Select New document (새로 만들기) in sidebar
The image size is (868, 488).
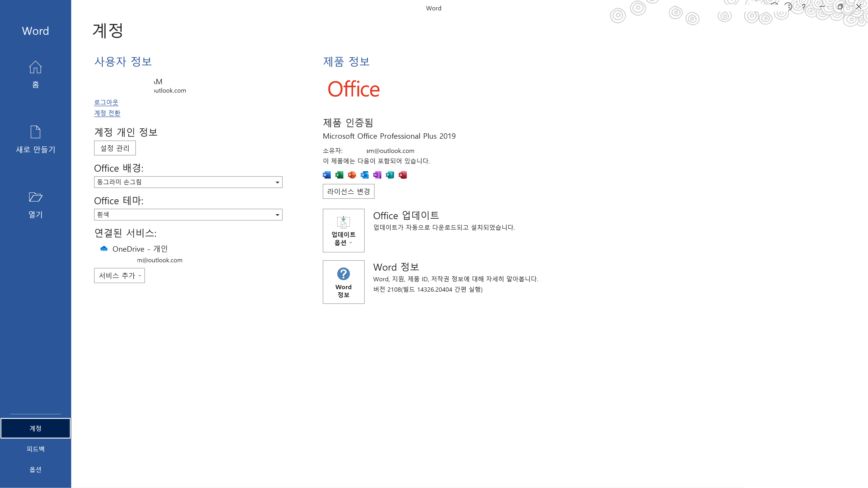coord(35,139)
